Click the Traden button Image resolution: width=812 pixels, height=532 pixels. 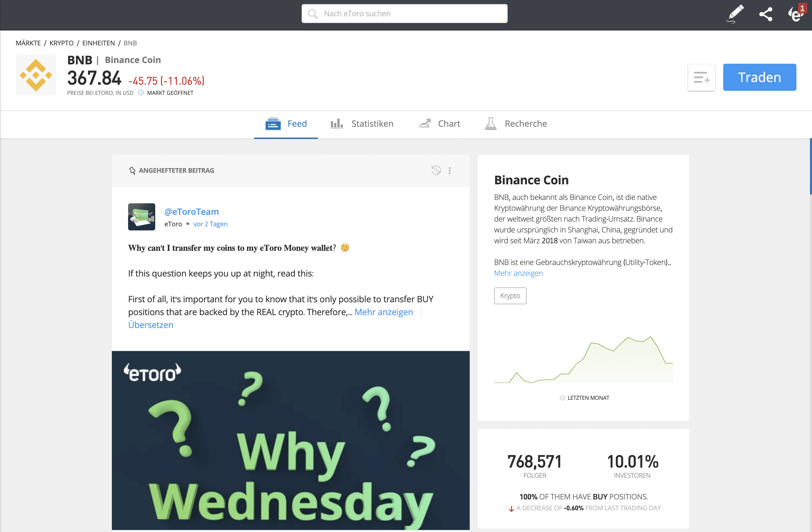(759, 77)
